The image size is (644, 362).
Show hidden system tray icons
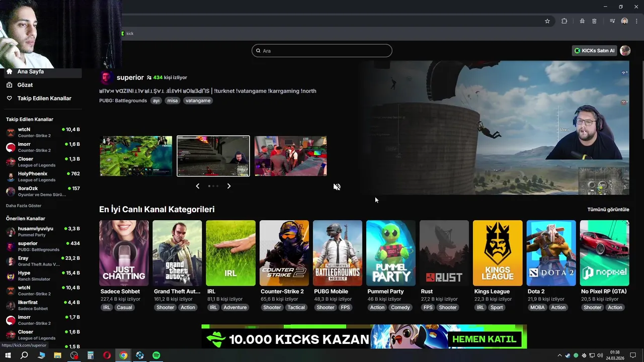pyautogui.click(x=559, y=355)
